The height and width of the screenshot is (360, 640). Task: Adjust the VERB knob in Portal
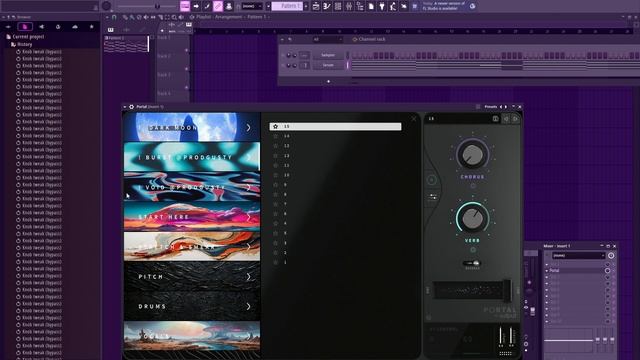click(472, 218)
